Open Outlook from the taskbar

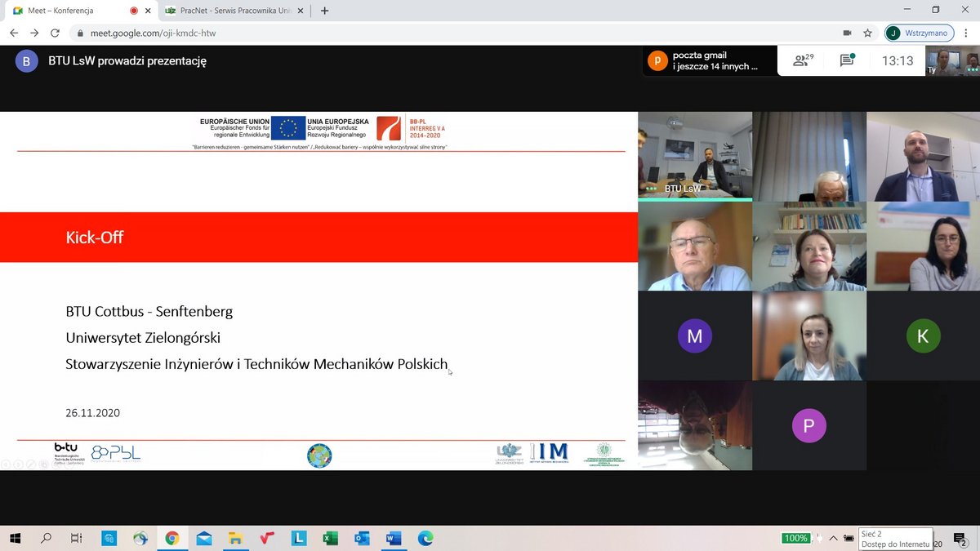click(362, 538)
